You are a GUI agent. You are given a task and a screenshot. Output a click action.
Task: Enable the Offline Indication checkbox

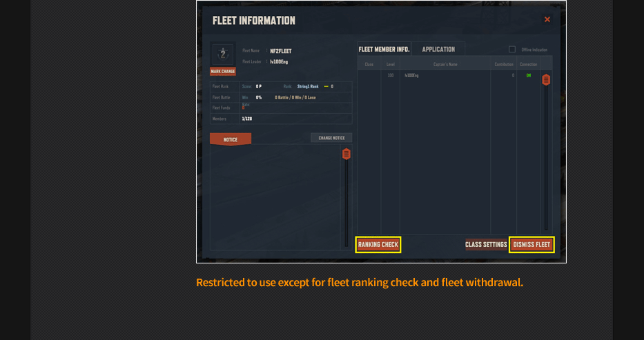click(512, 49)
